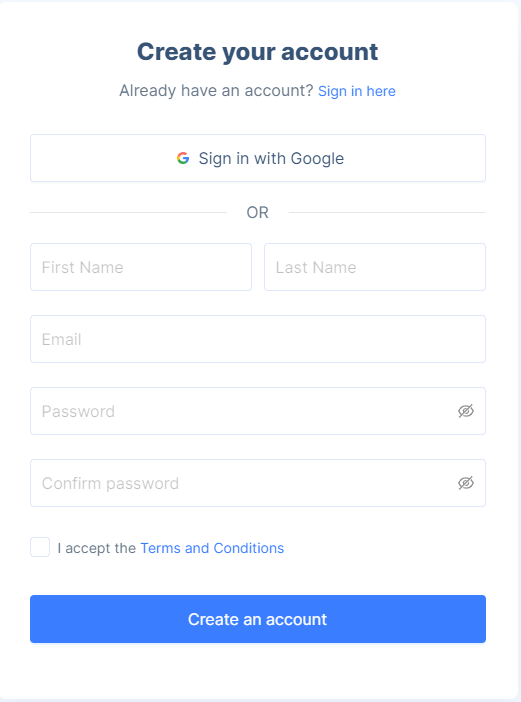521x702 pixels.
Task: Toggle visibility icon in Confirm password field
Action: pos(465,483)
